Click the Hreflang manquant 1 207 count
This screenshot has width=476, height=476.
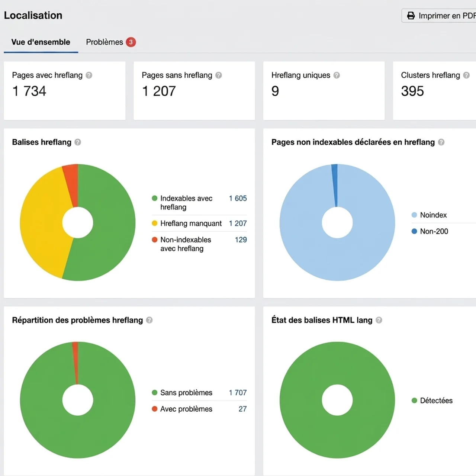[x=238, y=223]
